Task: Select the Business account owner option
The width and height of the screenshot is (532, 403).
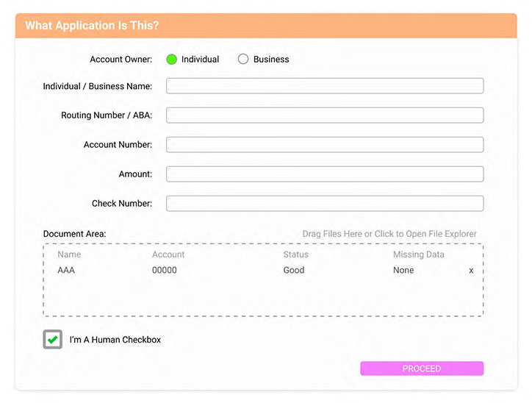Action: [x=243, y=59]
